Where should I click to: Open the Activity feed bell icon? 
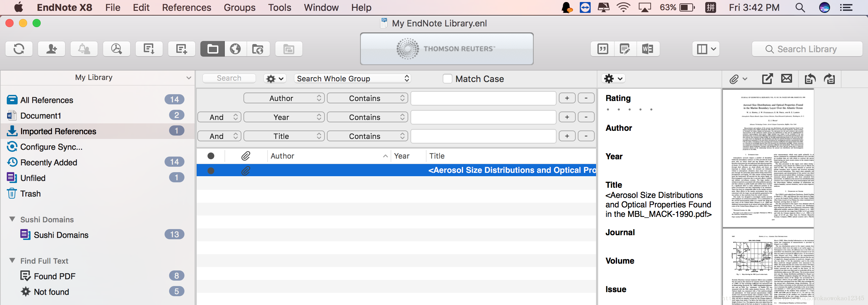point(84,49)
